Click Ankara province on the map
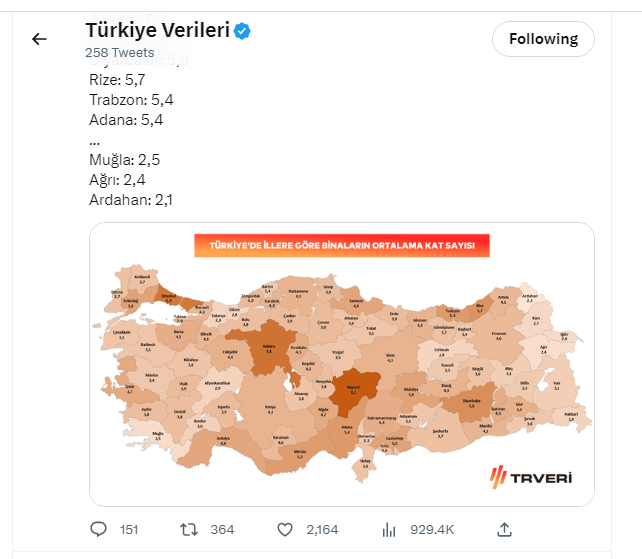The height and width of the screenshot is (559, 642). click(268, 347)
